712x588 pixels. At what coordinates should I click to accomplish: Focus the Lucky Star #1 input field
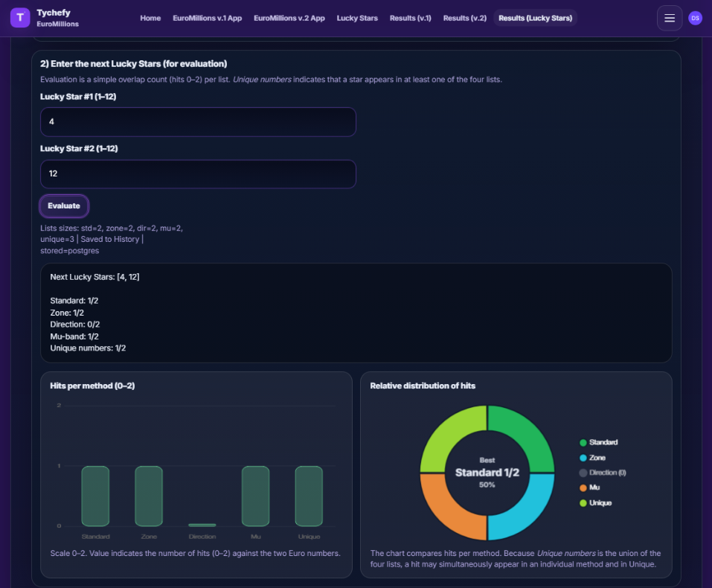click(198, 122)
